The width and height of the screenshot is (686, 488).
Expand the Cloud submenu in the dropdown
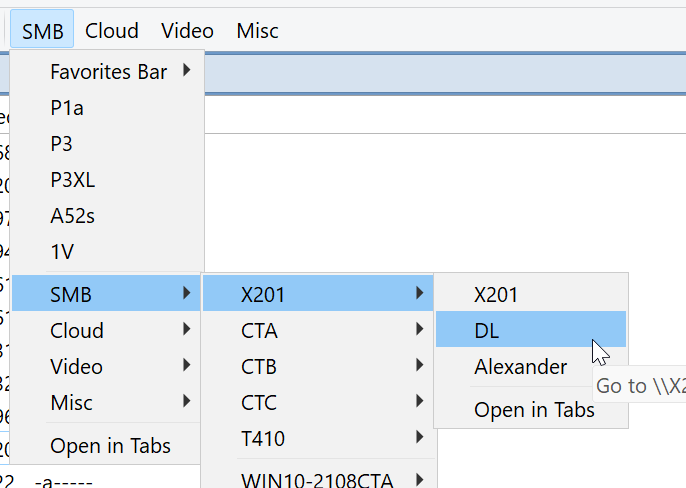[77, 330]
